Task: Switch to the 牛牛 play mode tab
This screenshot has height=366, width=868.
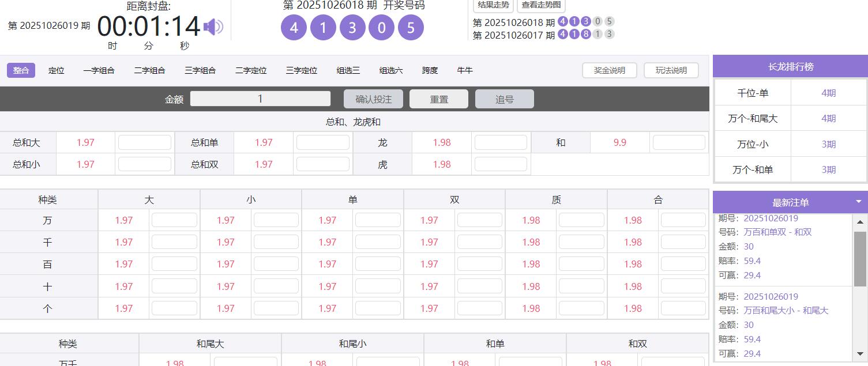Action: (x=465, y=70)
